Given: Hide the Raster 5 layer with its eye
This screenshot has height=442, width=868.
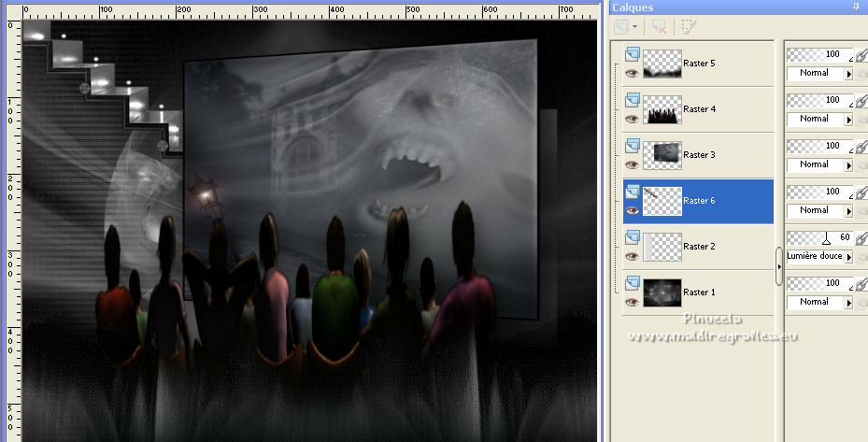Looking at the screenshot, I should tap(632, 73).
